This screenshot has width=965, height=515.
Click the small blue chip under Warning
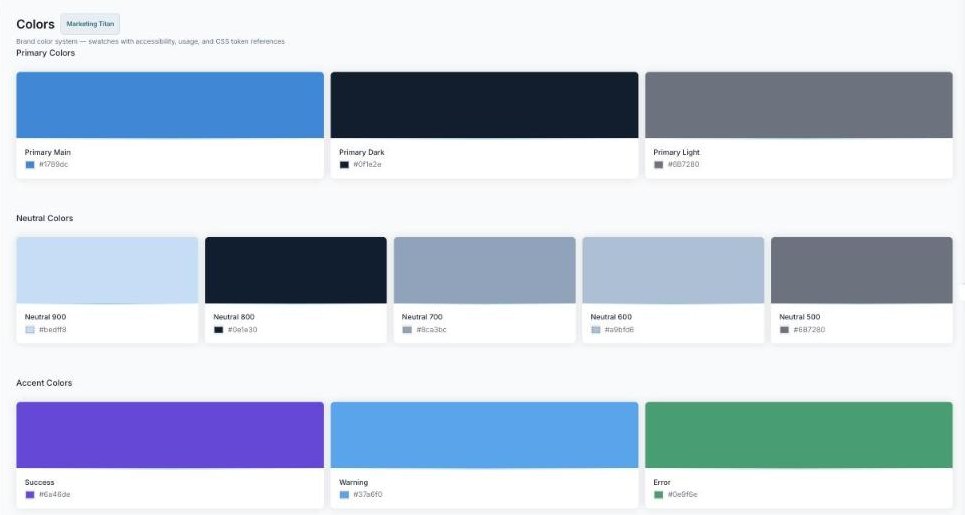344,495
